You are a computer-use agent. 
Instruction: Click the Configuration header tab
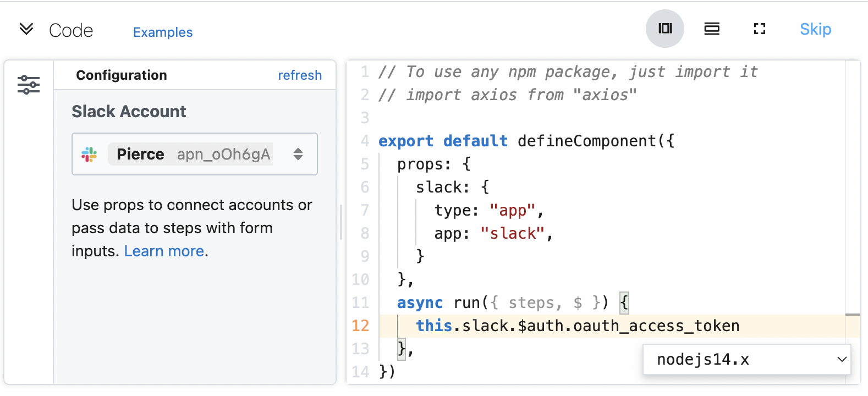pyautogui.click(x=122, y=75)
